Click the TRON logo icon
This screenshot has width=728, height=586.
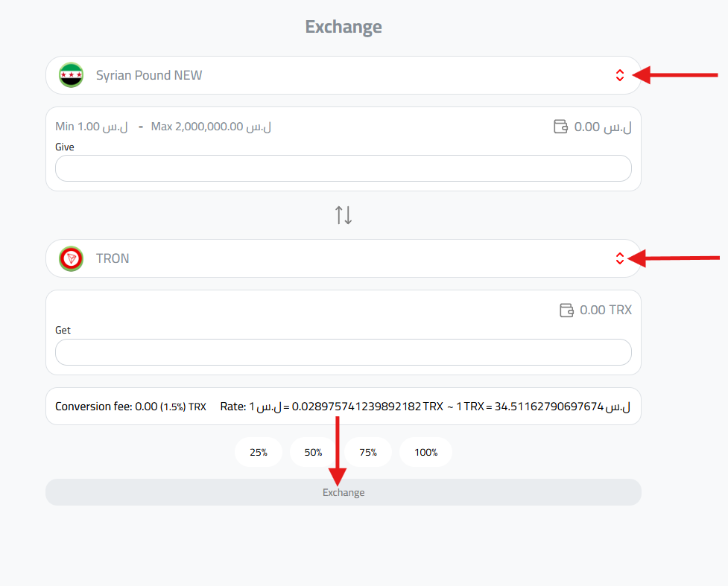pos(71,258)
